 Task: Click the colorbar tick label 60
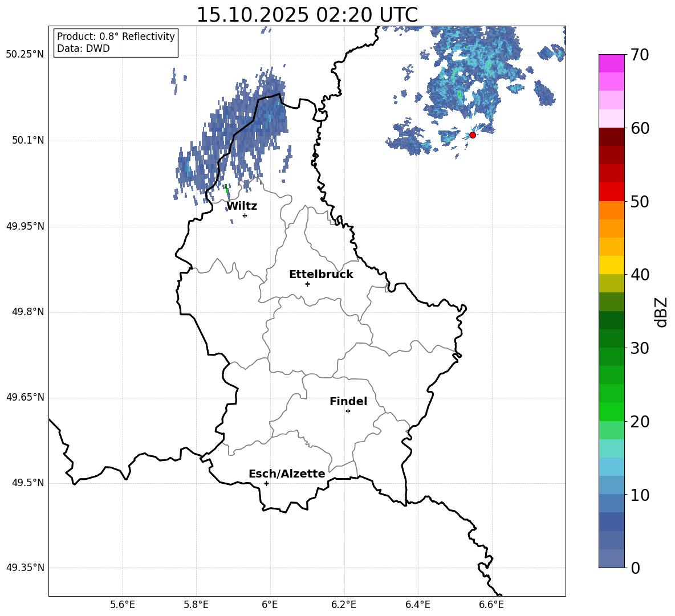[640, 128]
